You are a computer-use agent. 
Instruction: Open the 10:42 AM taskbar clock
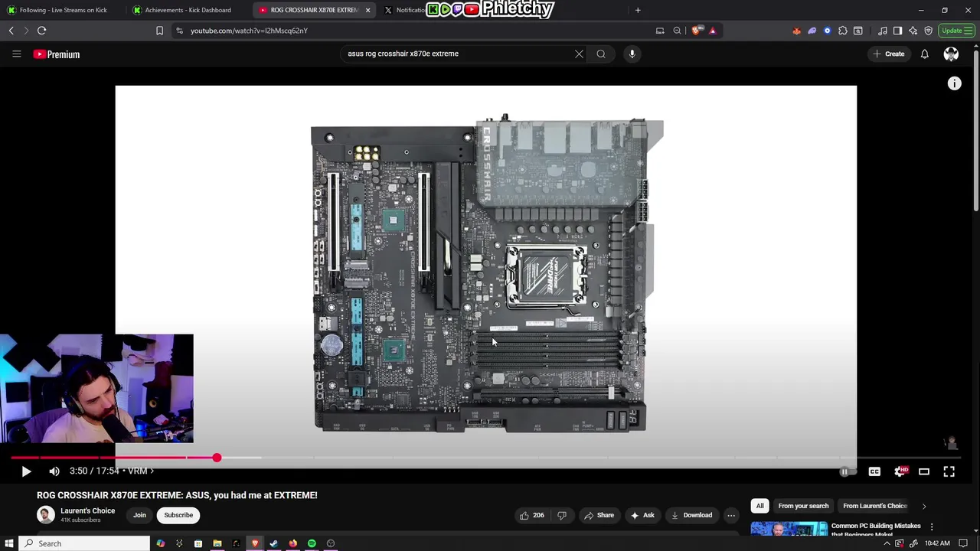937,543
